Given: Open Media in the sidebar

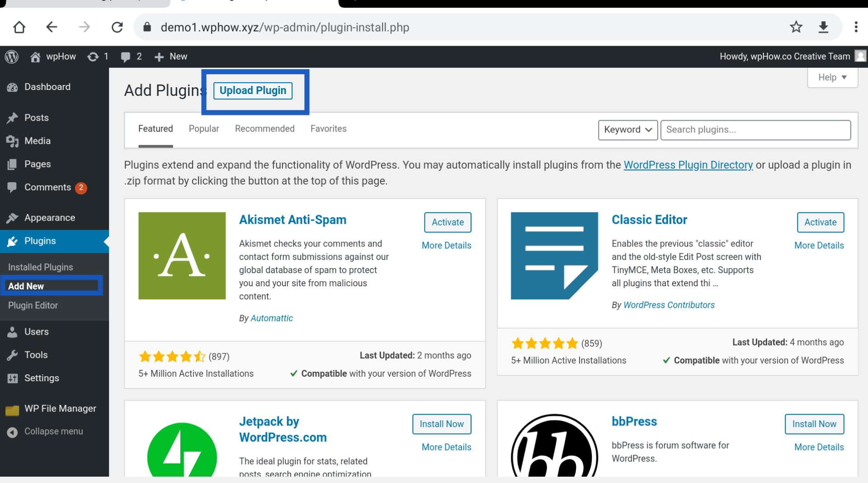Looking at the screenshot, I should 54,141.
